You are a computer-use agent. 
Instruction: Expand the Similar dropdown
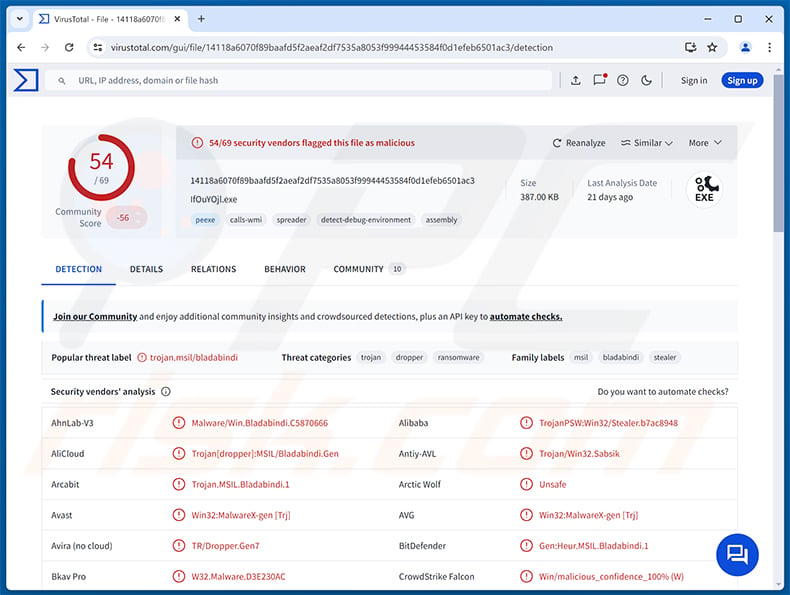coord(646,143)
